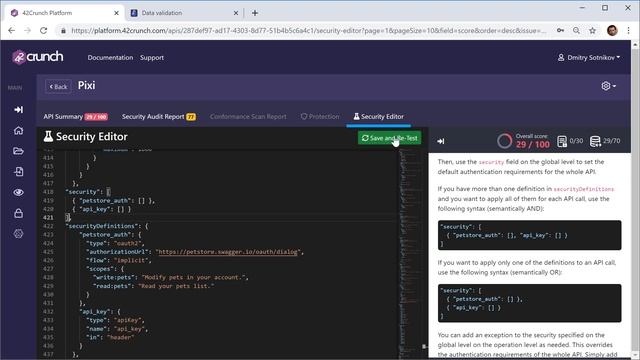Click the semantically OR code example block
Screen dimensions: 640x360
click(529, 303)
